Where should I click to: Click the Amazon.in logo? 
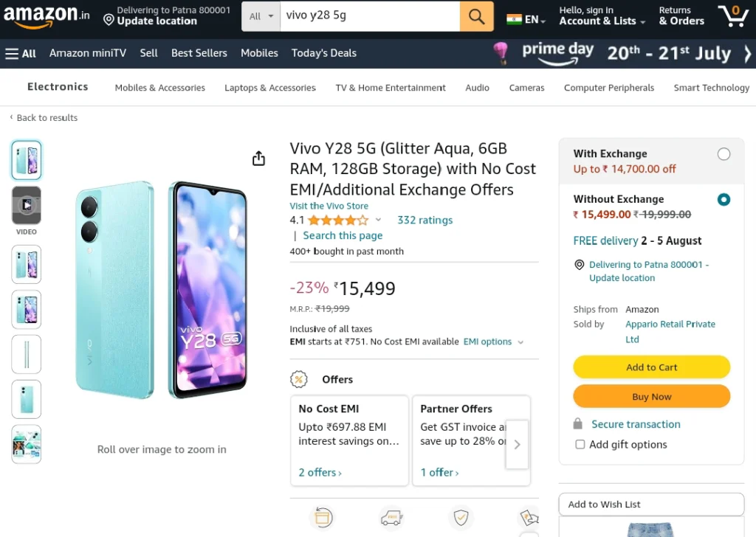pos(47,16)
